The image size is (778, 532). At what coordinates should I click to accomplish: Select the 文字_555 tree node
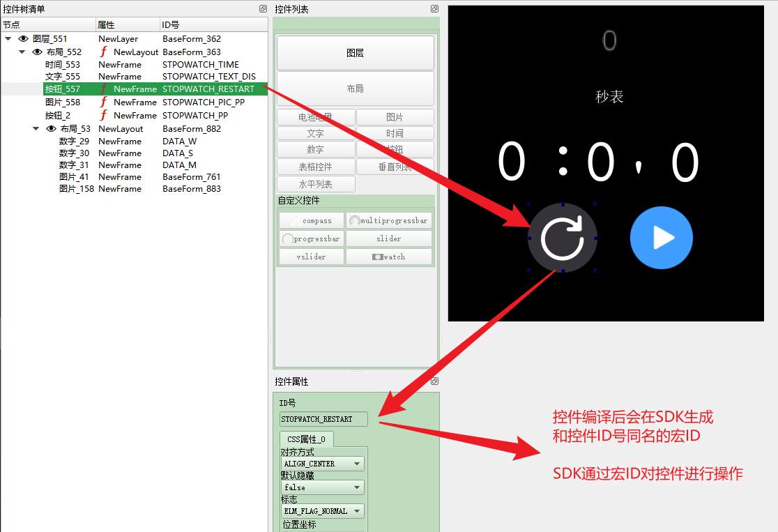click(63, 77)
